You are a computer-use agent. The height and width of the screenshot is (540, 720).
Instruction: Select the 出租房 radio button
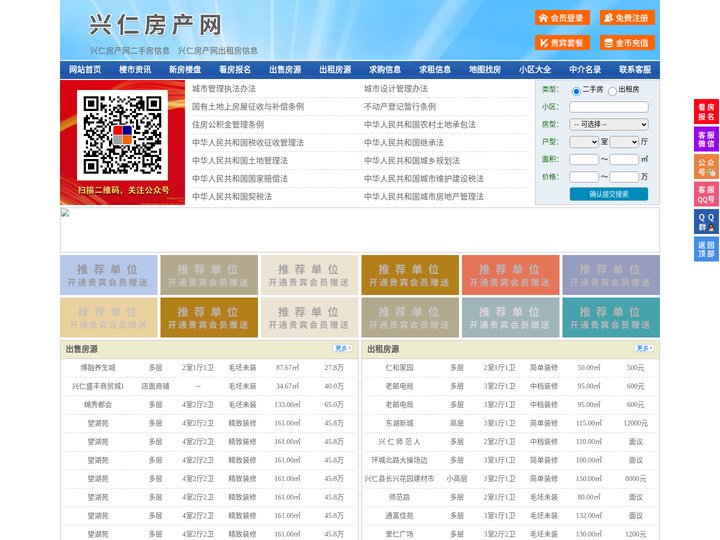(x=612, y=91)
